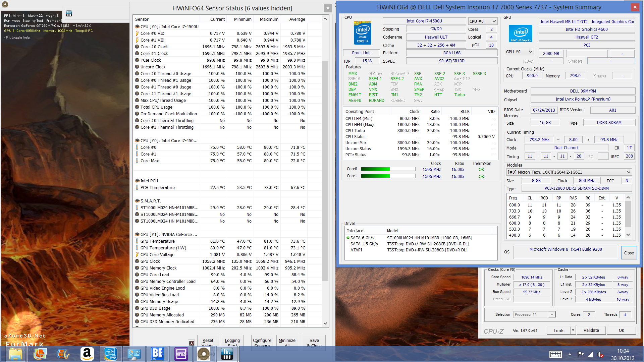This screenshot has width=644, height=362.
Task: Click the FurMark window title icon
Action: coord(5,4)
